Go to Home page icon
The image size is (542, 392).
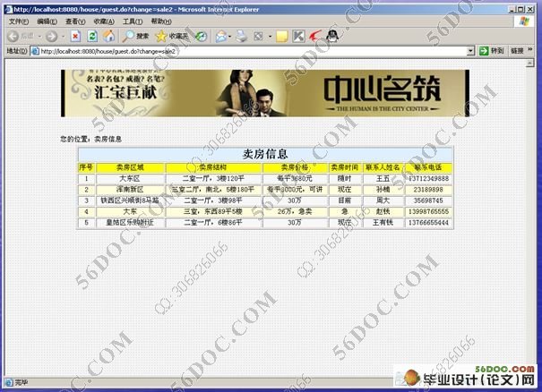[108, 36]
